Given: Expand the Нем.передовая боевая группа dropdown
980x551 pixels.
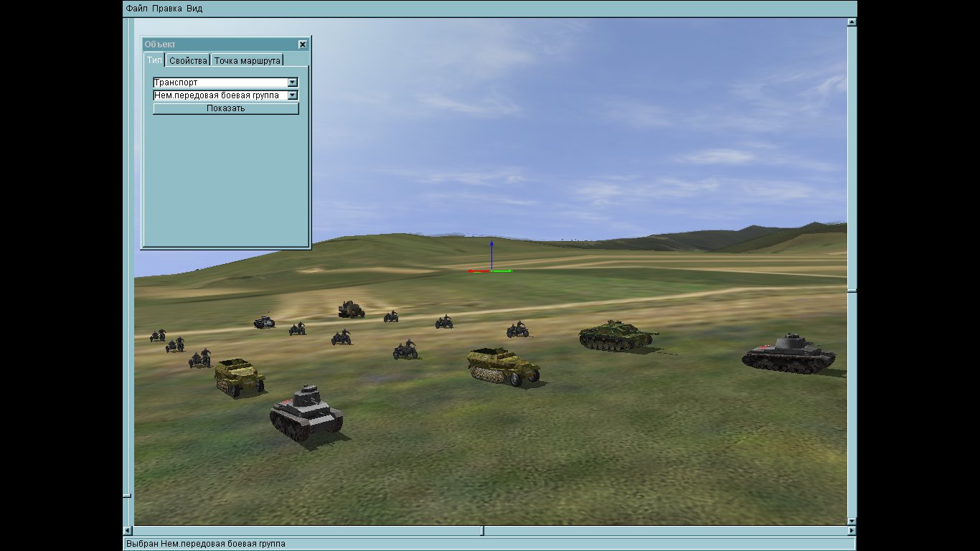Looking at the screenshot, I should [x=292, y=95].
